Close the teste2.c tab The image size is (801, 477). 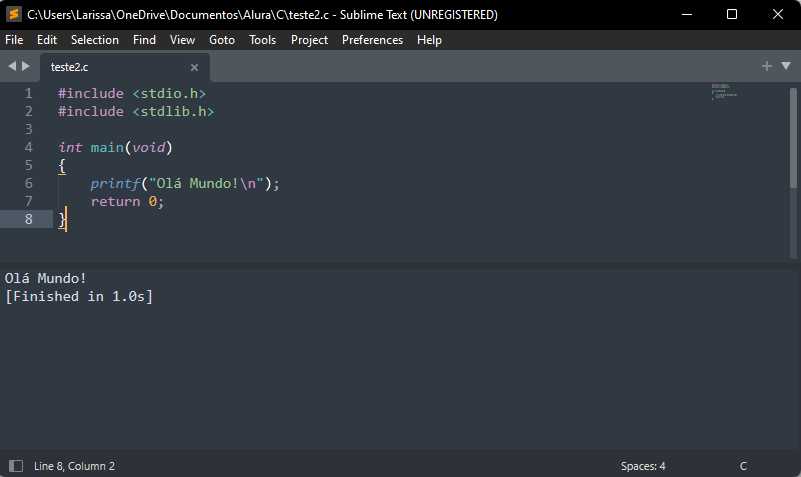pos(194,67)
